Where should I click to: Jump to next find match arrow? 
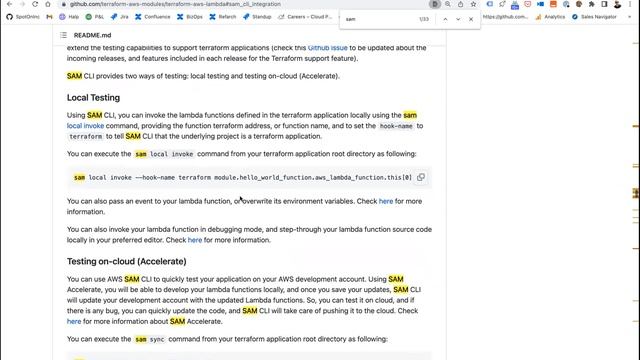coord(458,19)
